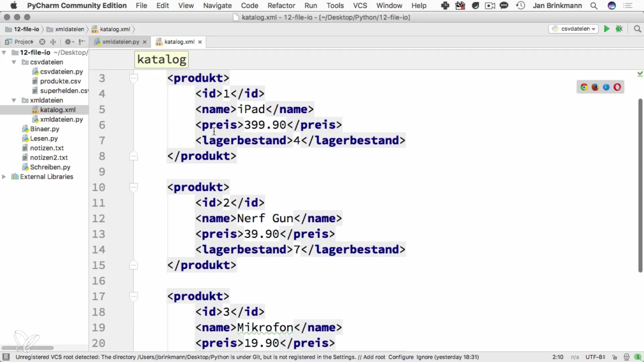This screenshot has height=362, width=644.
Task: Expand External Libraries node
Action: coord(4,177)
